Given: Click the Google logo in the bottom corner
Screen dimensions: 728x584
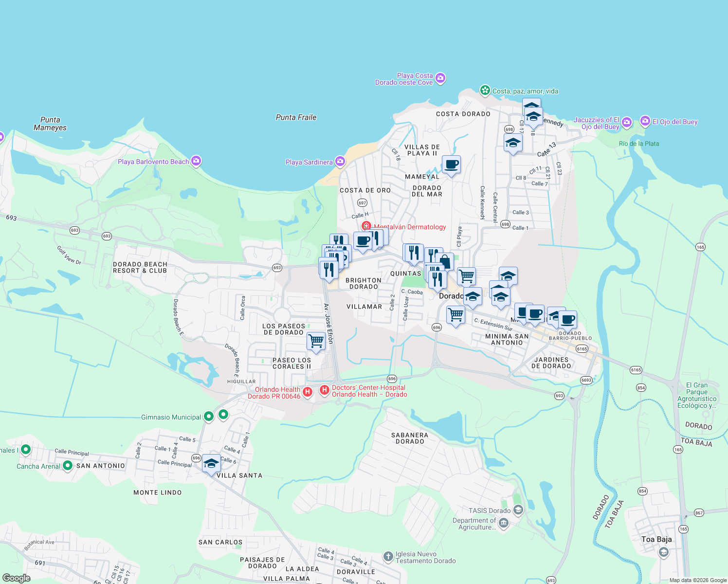Looking at the screenshot, I should [18, 579].
